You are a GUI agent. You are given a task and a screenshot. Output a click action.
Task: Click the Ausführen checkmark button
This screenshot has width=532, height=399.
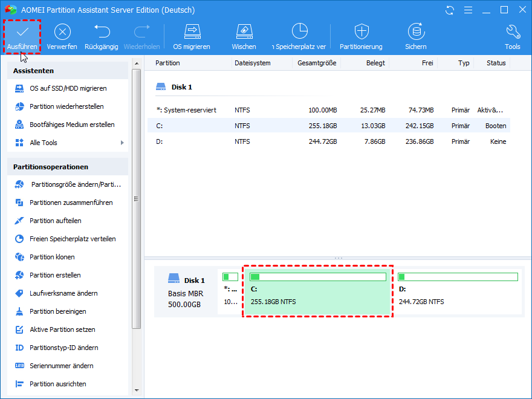[x=22, y=36]
